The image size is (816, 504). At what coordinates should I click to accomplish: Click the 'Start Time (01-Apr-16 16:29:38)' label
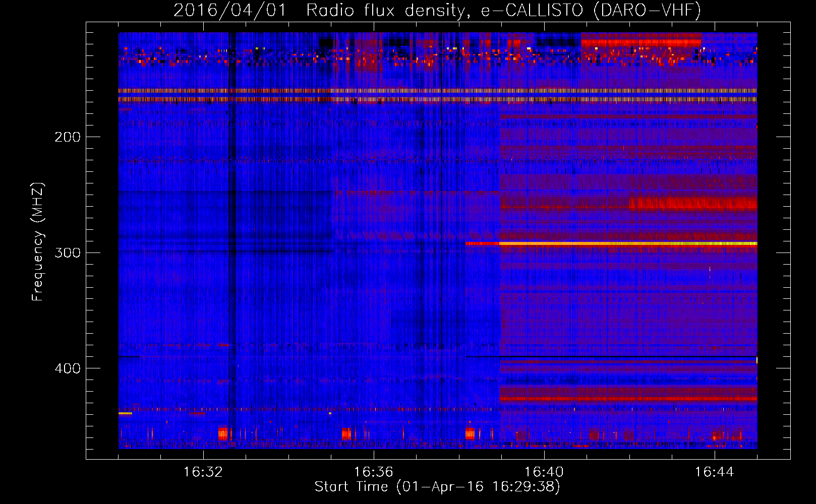[437, 487]
